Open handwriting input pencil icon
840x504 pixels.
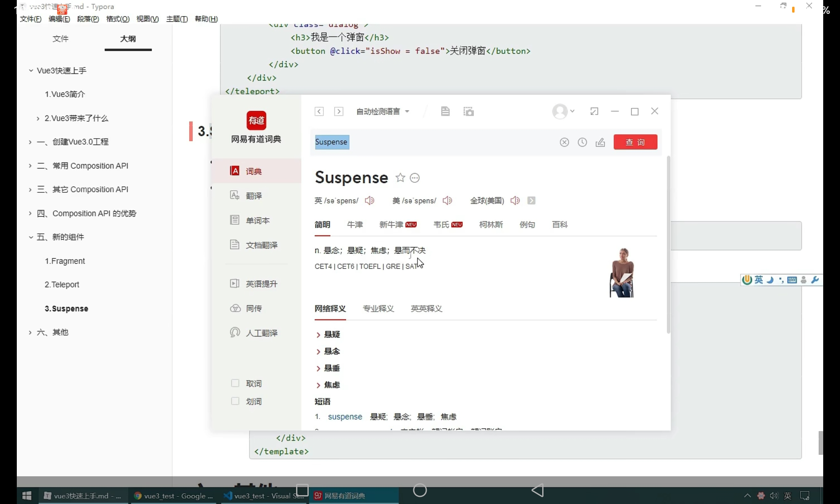pyautogui.click(x=600, y=142)
